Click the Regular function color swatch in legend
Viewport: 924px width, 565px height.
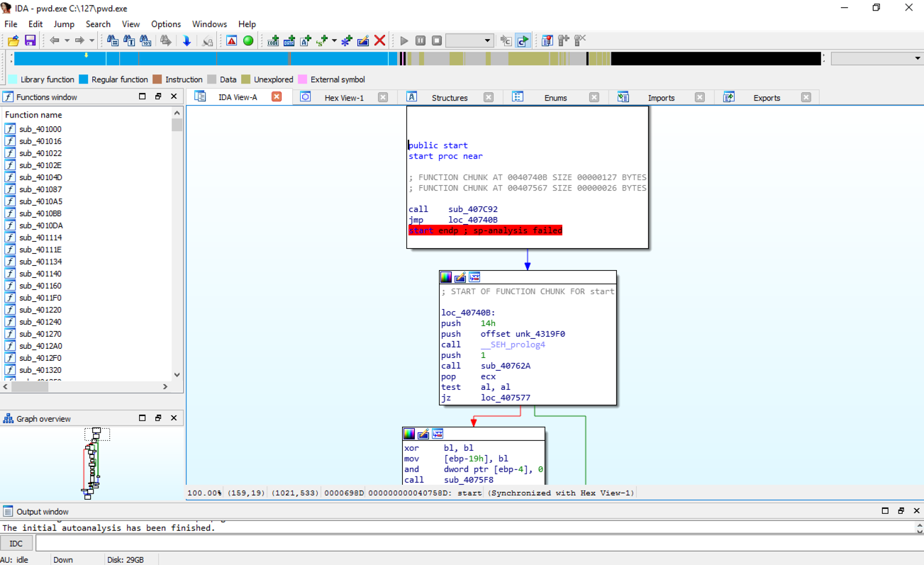pos(84,79)
